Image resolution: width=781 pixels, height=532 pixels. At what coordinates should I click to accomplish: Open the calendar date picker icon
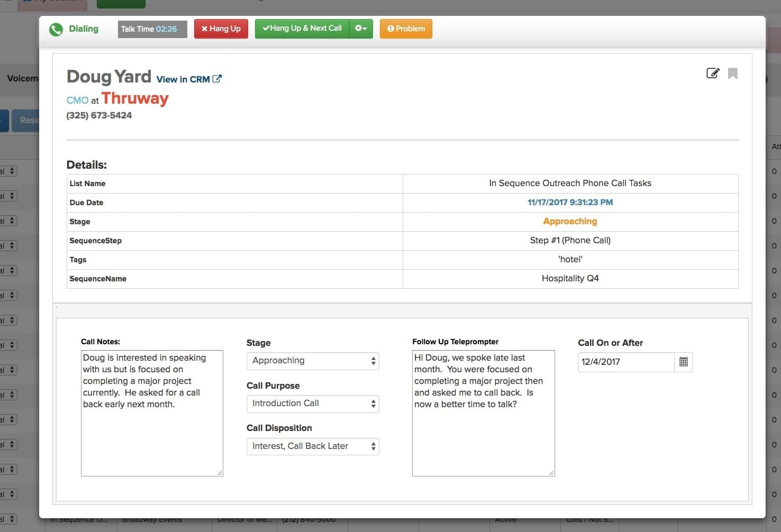coord(683,362)
